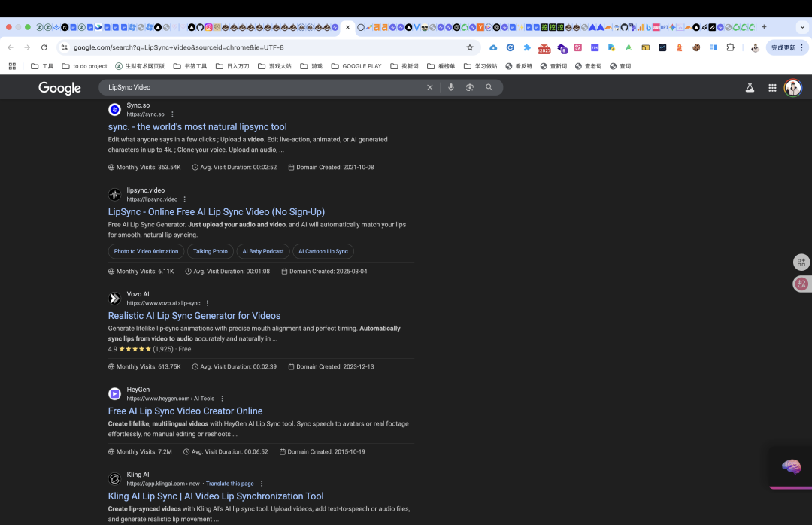This screenshot has width=812, height=525.
Task: Click Translate this page for Kling AI
Action: [x=230, y=484]
